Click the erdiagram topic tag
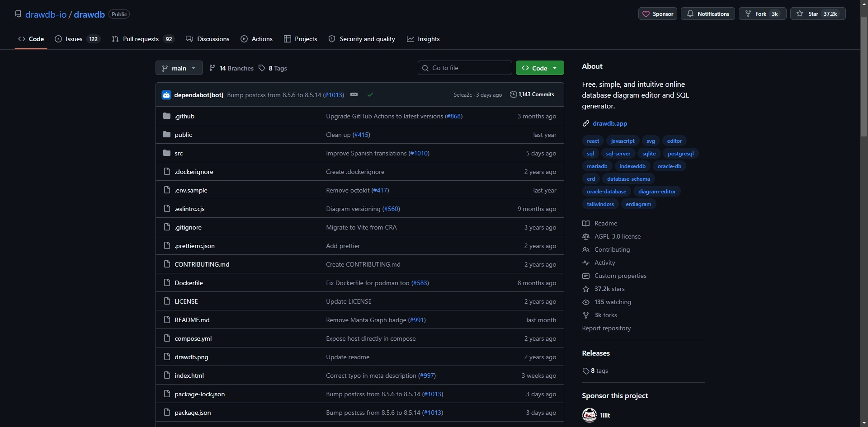Screen dimensions: 868x427 (638, 204)
